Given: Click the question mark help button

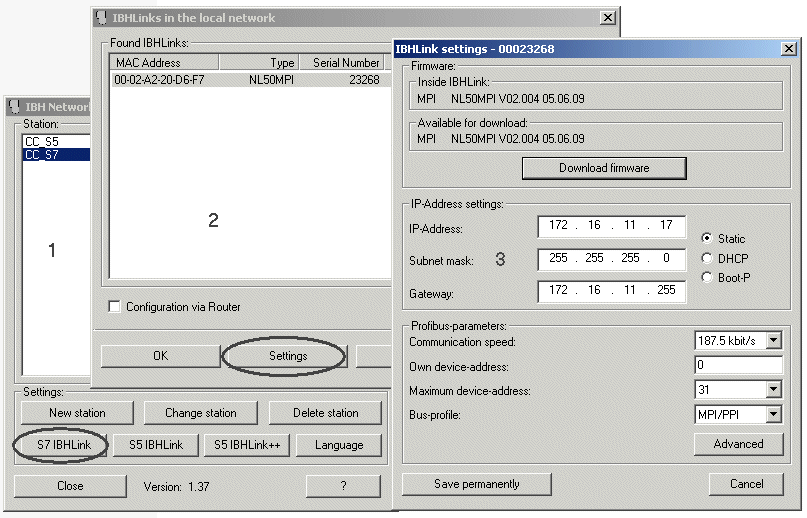Looking at the screenshot, I should [343, 486].
